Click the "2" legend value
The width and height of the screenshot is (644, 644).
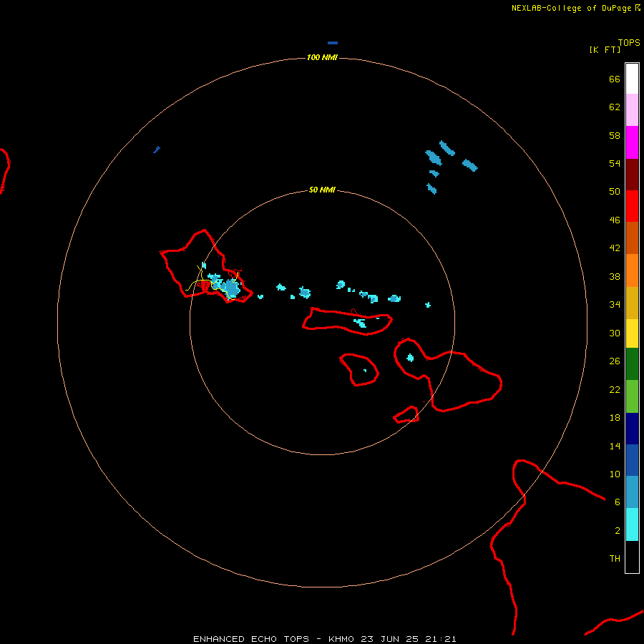(618, 531)
